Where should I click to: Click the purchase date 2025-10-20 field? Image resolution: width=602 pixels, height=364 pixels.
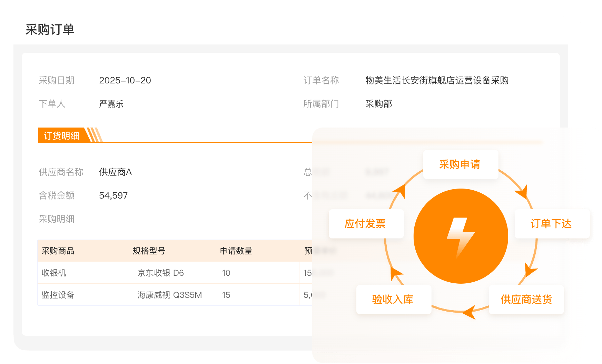[125, 80]
